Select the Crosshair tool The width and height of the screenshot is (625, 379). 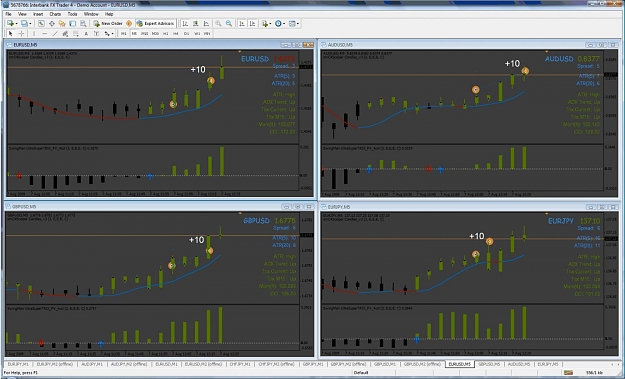[21, 33]
